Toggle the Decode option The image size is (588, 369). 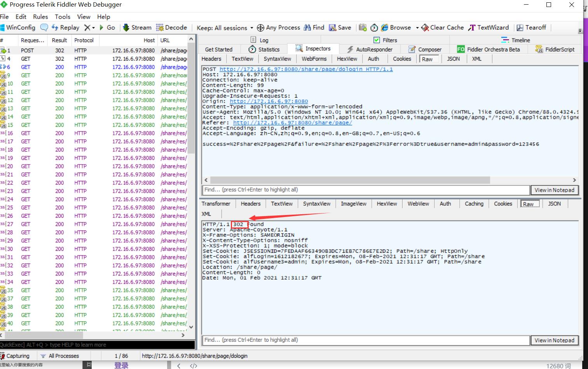click(x=171, y=28)
